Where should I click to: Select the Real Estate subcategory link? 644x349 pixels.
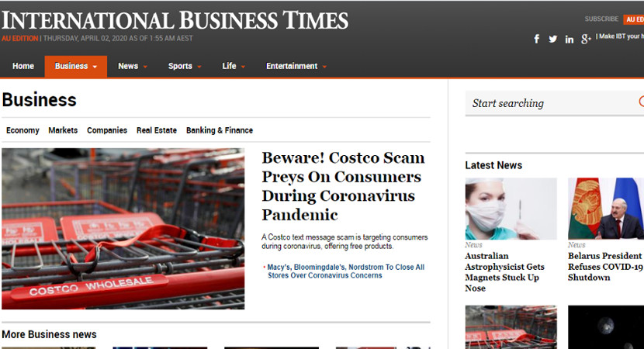157,130
